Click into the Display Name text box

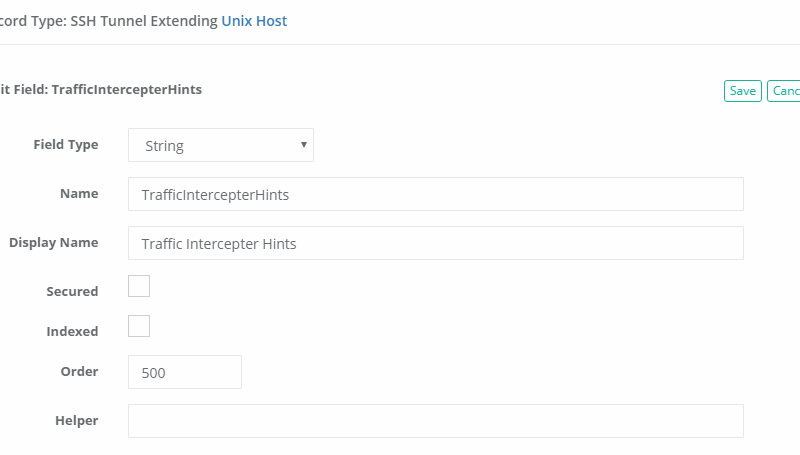[435, 243]
